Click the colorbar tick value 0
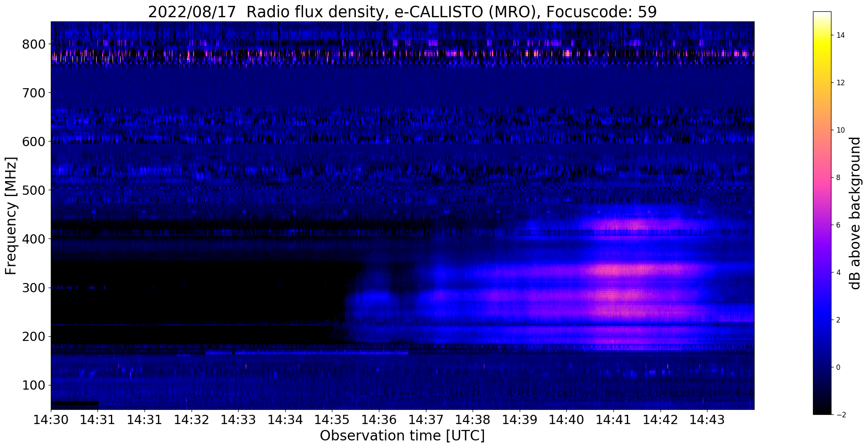 (x=838, y=367)
